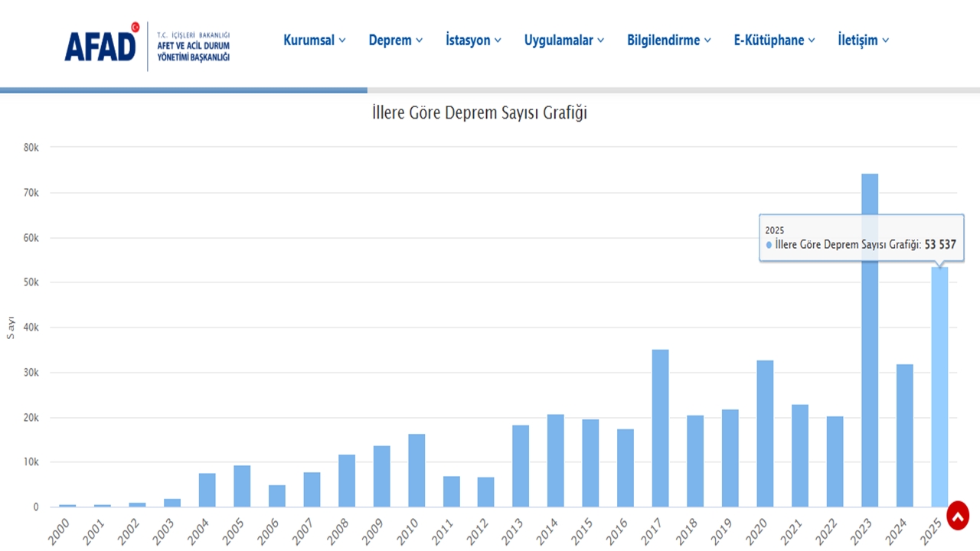The height and width of the screenshot is (551, 980).
Task: Select the Deprem menu item
Action: point(390,41)
